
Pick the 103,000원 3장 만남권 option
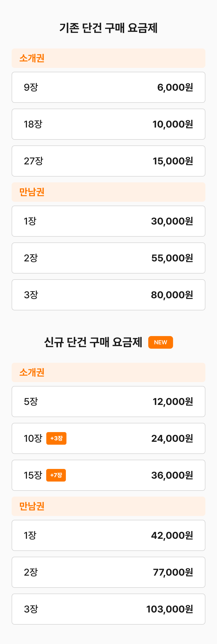(108, 609)
